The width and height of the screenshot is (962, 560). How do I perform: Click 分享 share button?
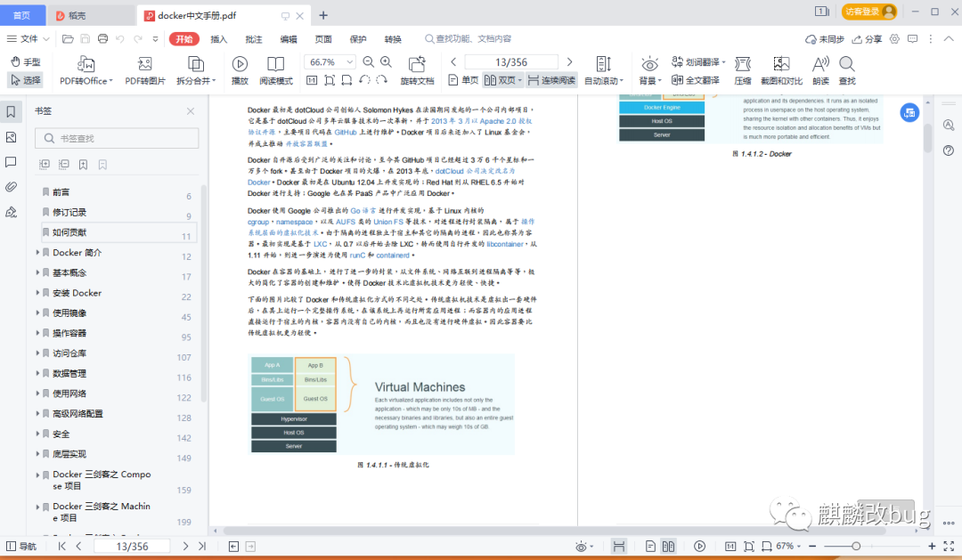tap(867, 38)
